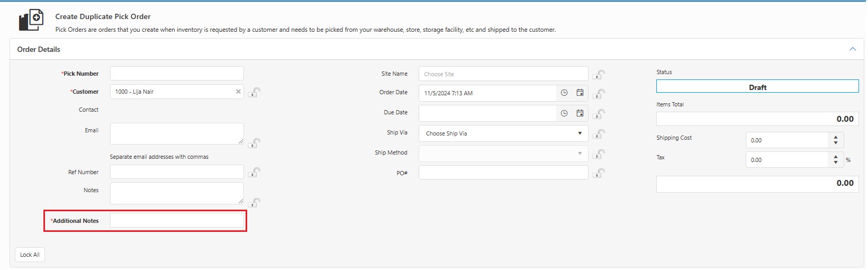Image resolution: width=868 pixels, height=270 pixels.
Task: Open the Due Date time picker
Action: click(564, 113)
